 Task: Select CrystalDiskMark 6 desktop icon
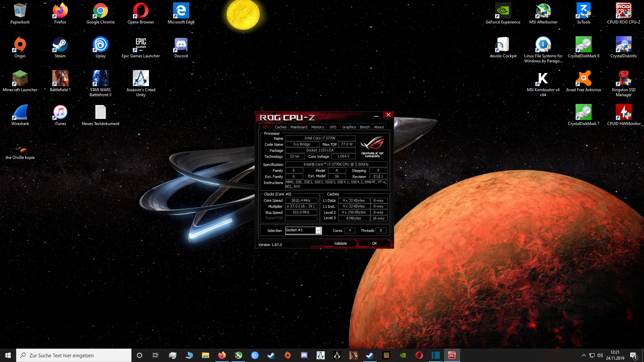tap(583, 48)
